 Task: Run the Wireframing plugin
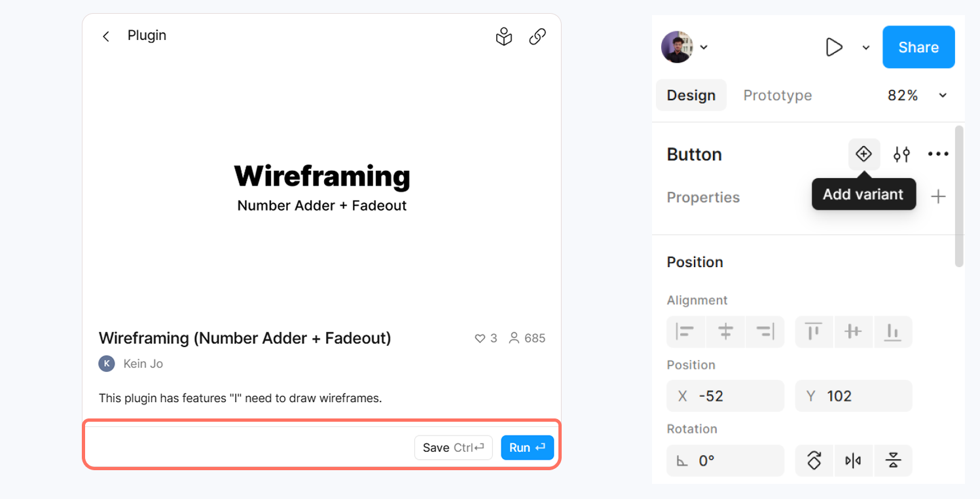click(x=527, y=448)
